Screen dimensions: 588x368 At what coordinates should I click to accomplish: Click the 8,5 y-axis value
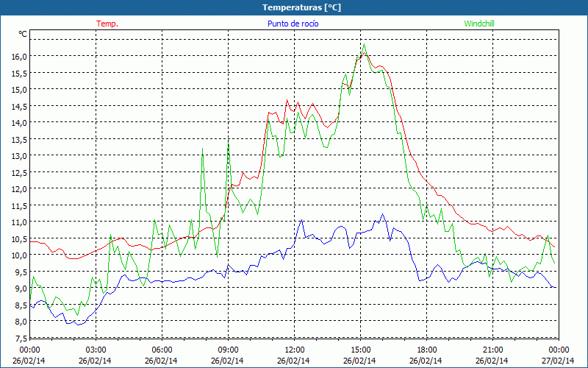[21, 305]
